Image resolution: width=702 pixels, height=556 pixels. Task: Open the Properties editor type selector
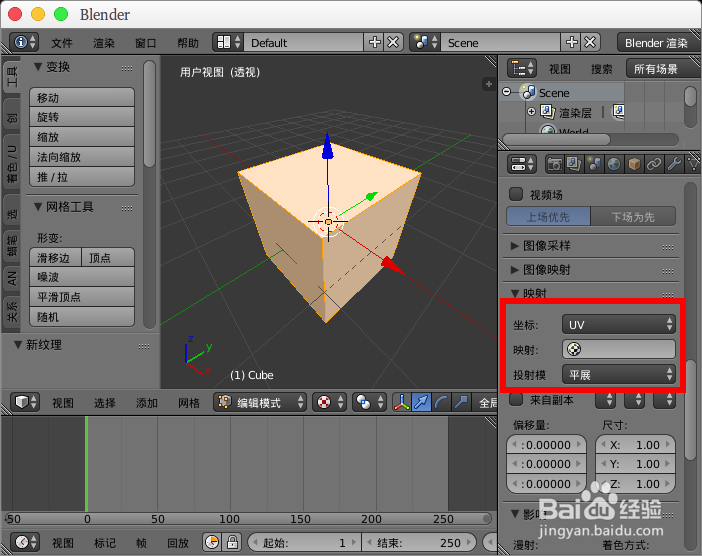522,164
